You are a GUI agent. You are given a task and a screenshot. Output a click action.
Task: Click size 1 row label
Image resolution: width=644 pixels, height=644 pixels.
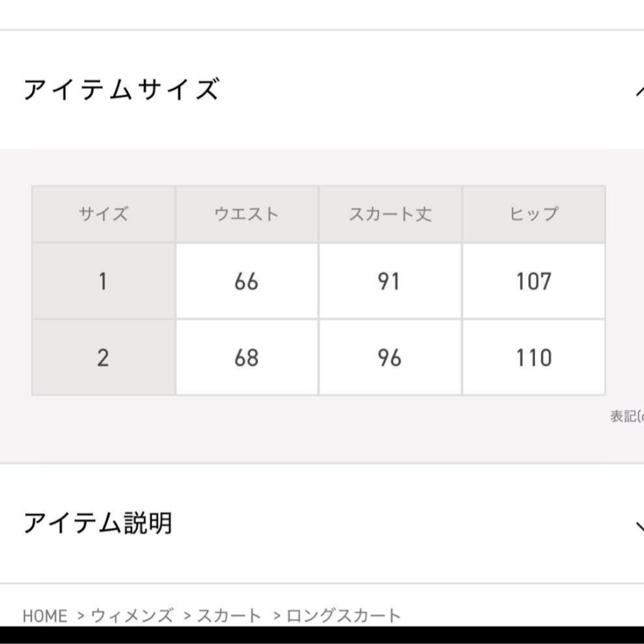pyautogui.click(x=104, y=281)
